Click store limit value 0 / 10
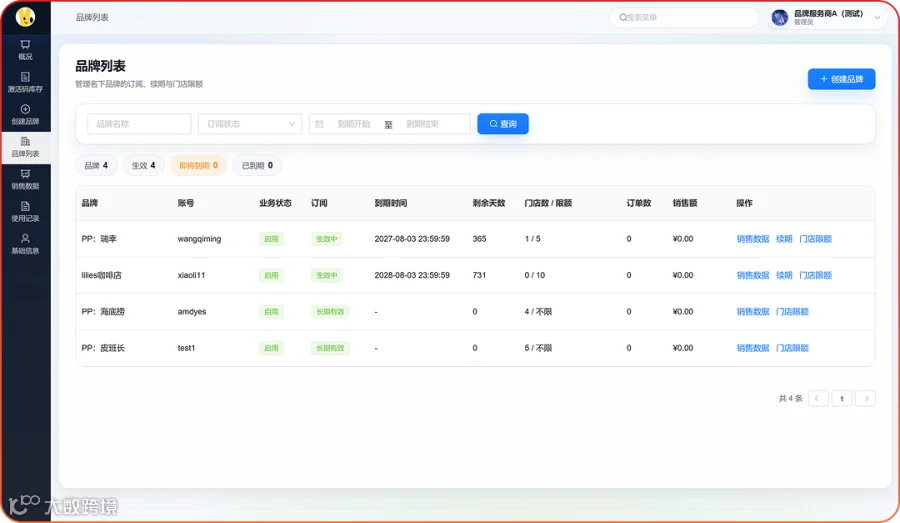900x523 pixels. click(534, 276)
